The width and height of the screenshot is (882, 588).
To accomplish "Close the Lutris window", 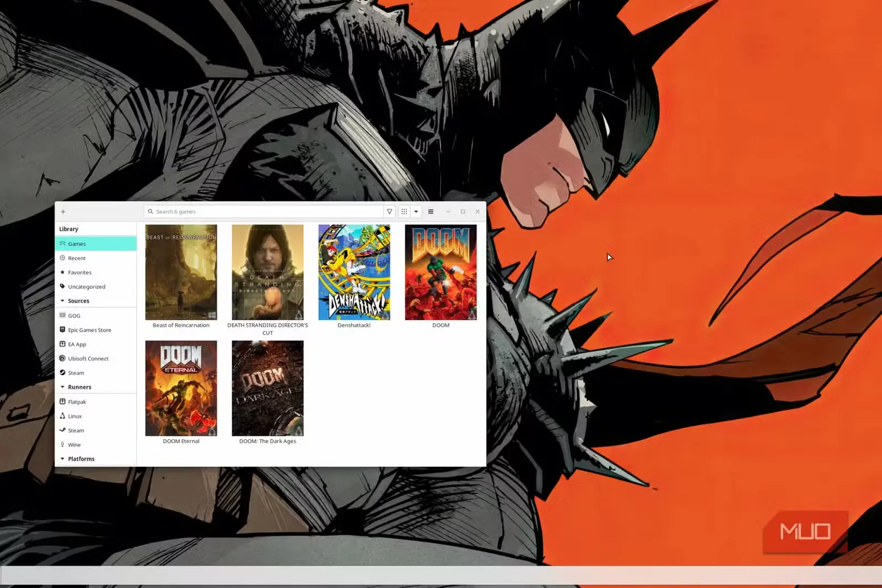I will (x=478, y=212).
